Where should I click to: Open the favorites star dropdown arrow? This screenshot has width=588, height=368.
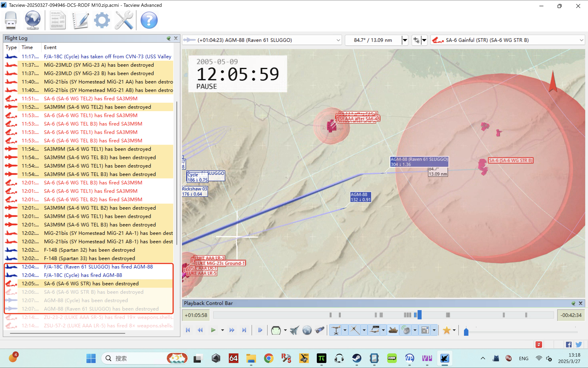(454, 330)
